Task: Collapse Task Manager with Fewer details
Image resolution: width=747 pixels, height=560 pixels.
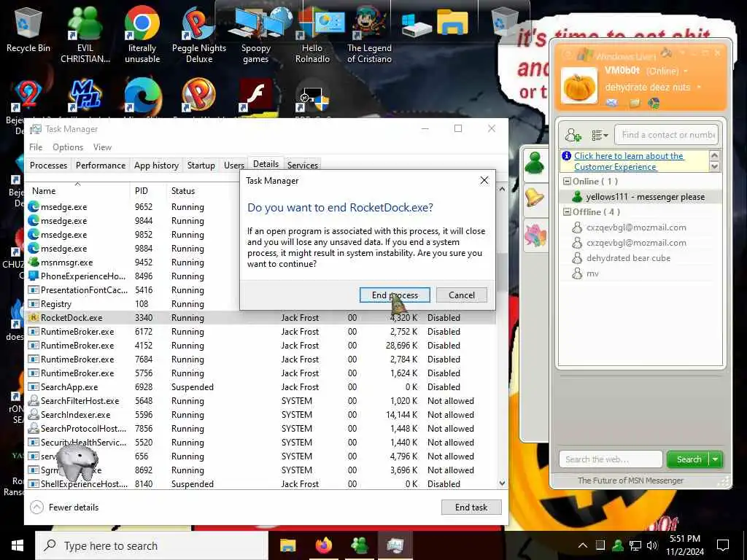Action: [x=64, y=507]
